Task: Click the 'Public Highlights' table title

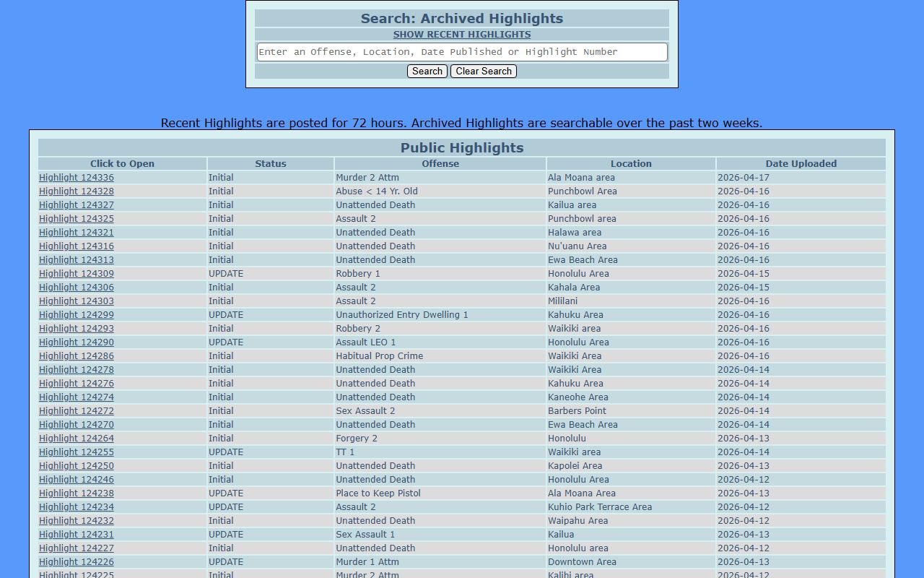Action: [x=462, y=148]
